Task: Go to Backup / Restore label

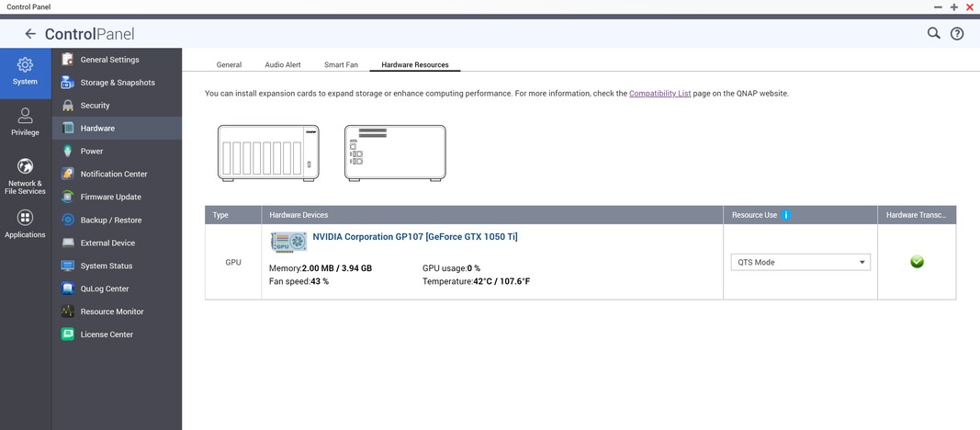Action: (111, 220)
